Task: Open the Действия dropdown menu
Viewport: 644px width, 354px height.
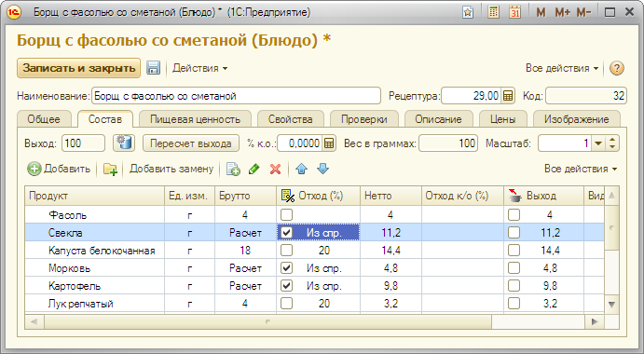Action: pos(199,68)
